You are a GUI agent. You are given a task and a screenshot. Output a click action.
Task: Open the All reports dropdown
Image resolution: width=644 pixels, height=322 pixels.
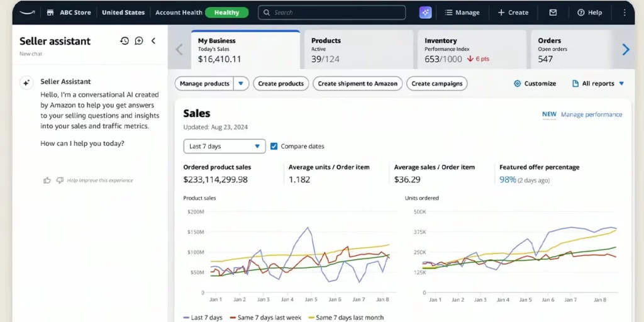tap(598, 84)
